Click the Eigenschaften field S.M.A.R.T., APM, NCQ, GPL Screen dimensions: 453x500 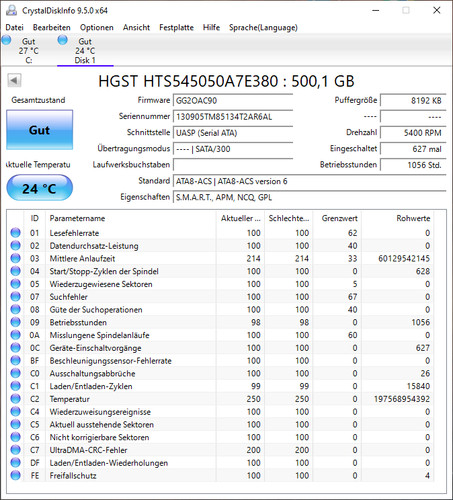309,197
